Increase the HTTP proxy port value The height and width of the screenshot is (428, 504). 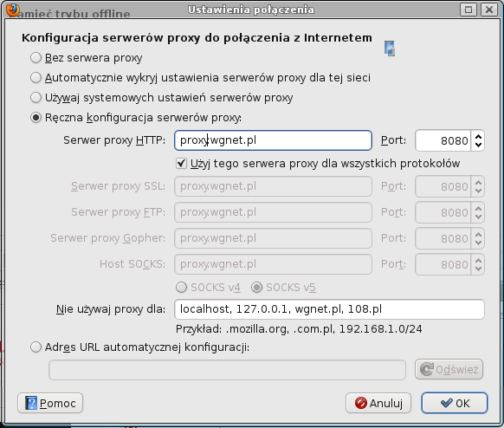[x=478, y=136]
